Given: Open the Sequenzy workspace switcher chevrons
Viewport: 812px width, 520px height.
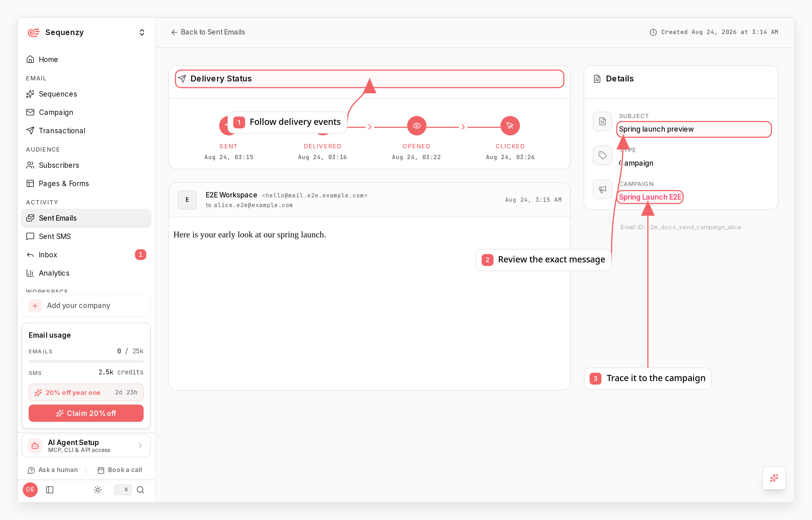Looking at the screenshot, I should [142, 32].
